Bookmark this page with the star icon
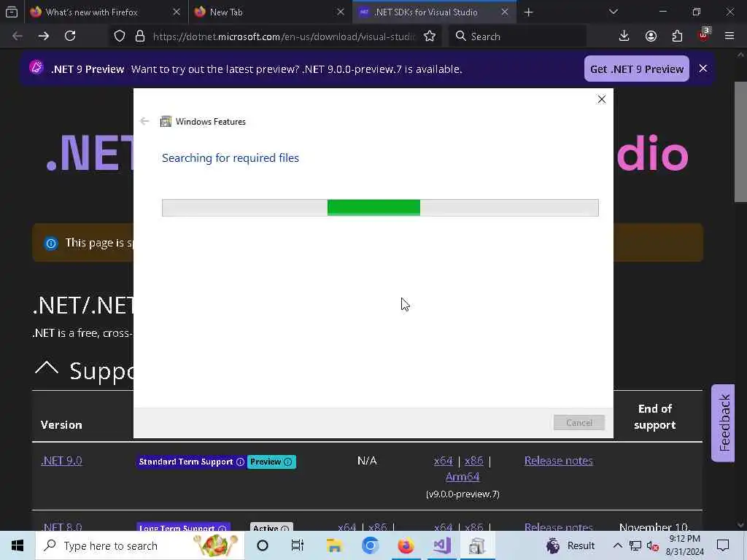747x560 pixels. [429, 36]
